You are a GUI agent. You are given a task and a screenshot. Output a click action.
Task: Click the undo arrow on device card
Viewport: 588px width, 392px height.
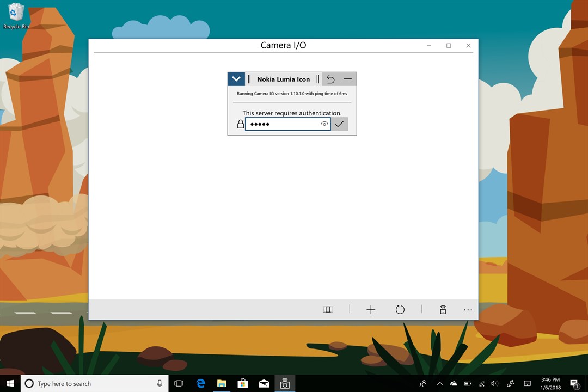[330, 79]
